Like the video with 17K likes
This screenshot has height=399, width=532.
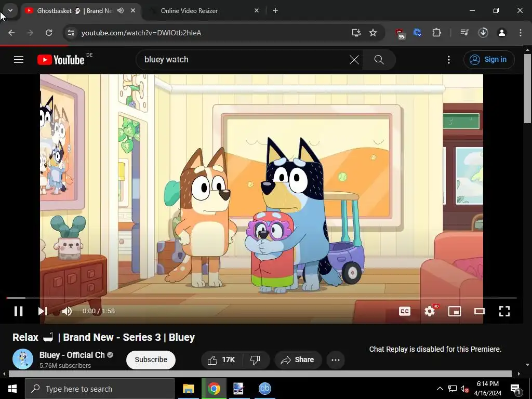222,360
